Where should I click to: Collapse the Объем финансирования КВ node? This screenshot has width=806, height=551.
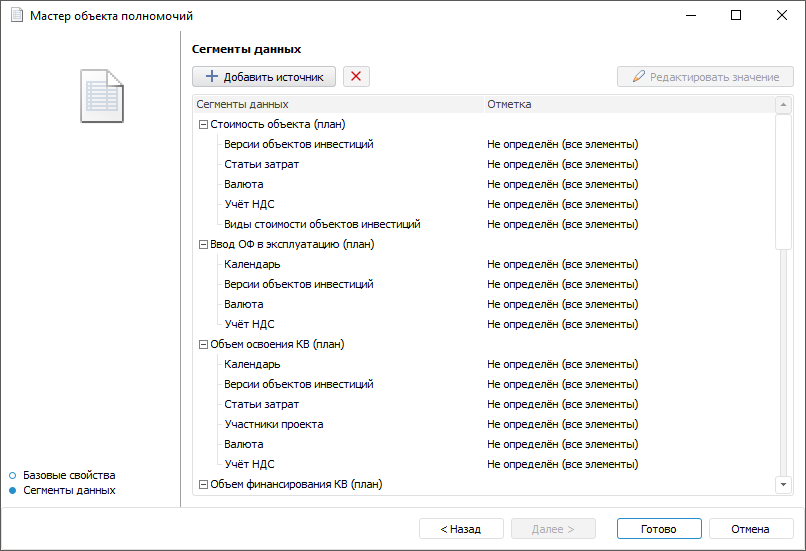coord(203,485)
